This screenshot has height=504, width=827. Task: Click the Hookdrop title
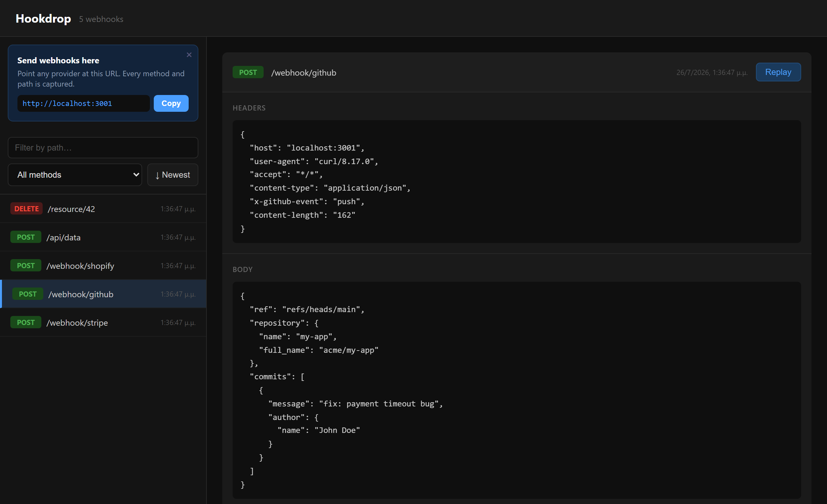[43, 18]
